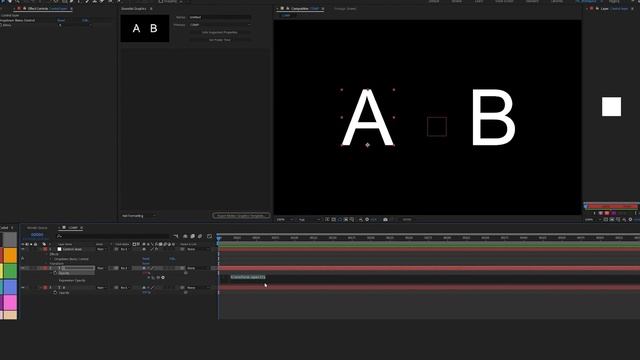Open layer B blending mode dropdown

(x=101, y=287)
